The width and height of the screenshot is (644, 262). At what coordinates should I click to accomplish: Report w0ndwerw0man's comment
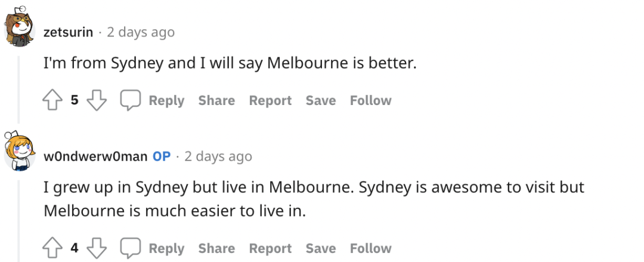tap(270, 248)
